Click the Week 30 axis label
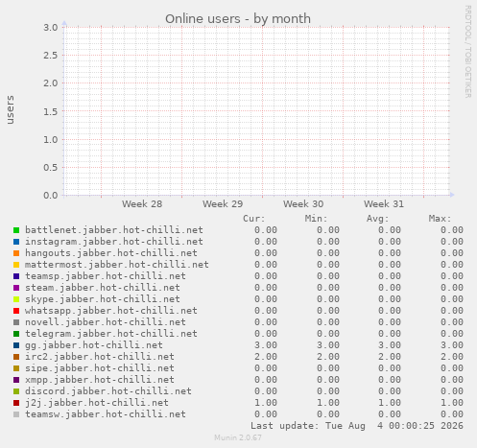The width and height of the screenshot is (477, 448). coord(303,204)
